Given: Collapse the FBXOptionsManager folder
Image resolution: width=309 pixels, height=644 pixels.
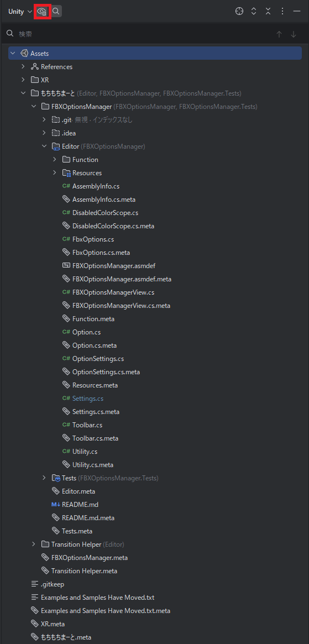Looking at the screenshot, I should [34, 106].
